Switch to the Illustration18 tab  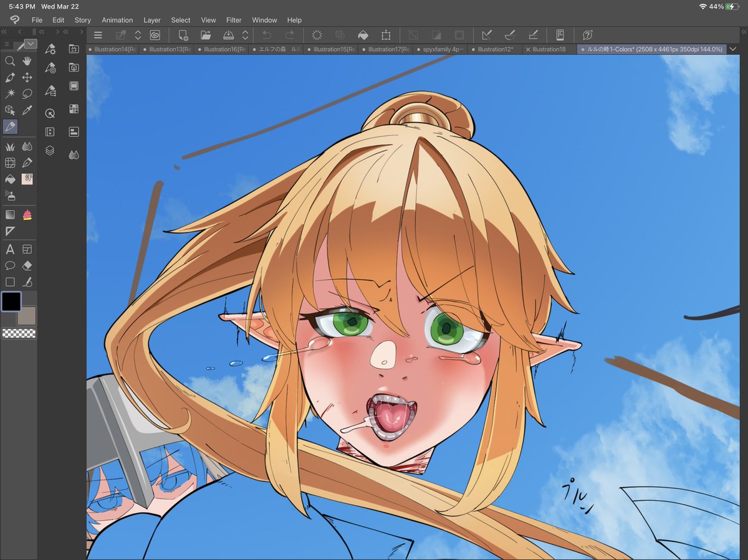click(549, 49)
